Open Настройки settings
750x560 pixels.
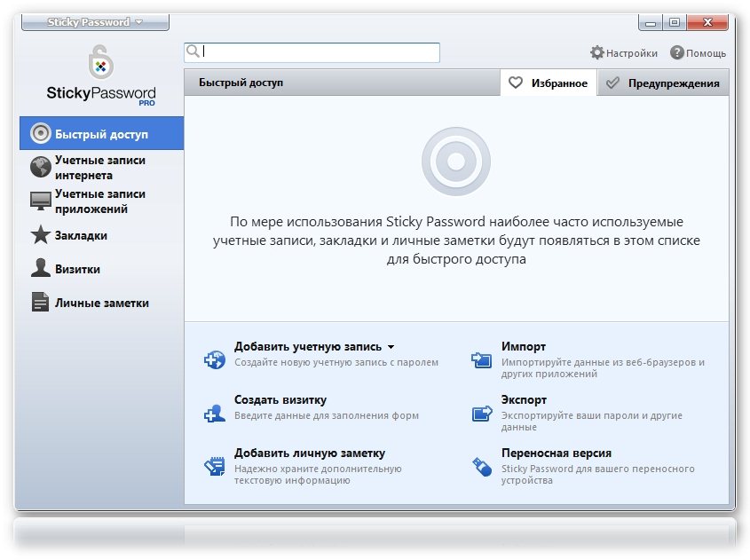point(624,53)
